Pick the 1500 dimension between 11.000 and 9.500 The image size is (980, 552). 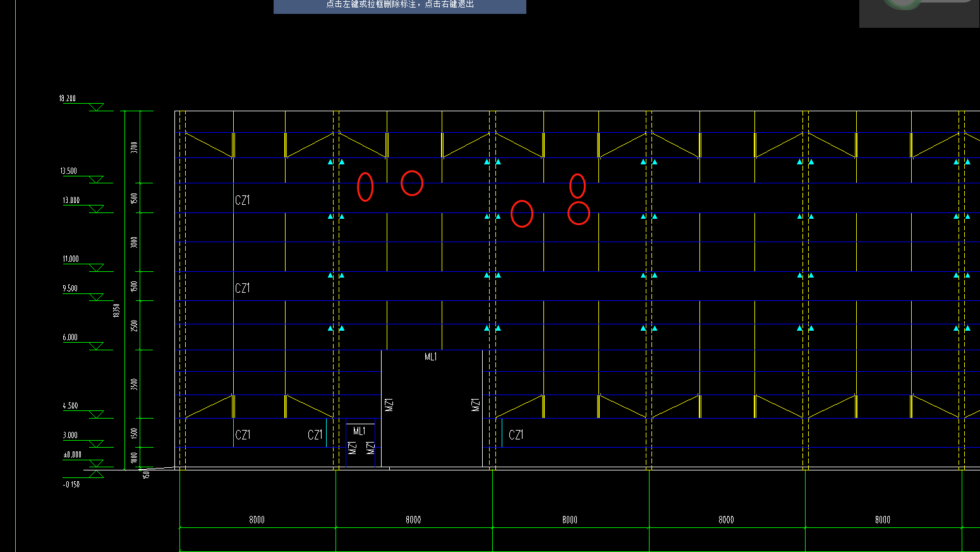click(134, 286)
